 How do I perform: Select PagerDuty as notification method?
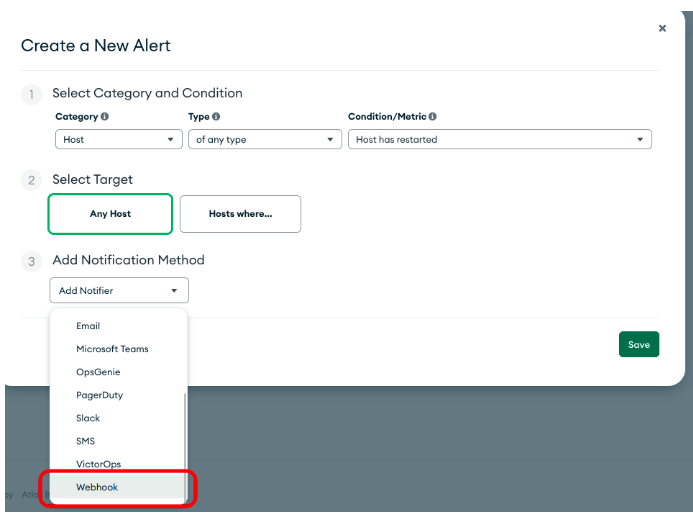pos(99,395)
